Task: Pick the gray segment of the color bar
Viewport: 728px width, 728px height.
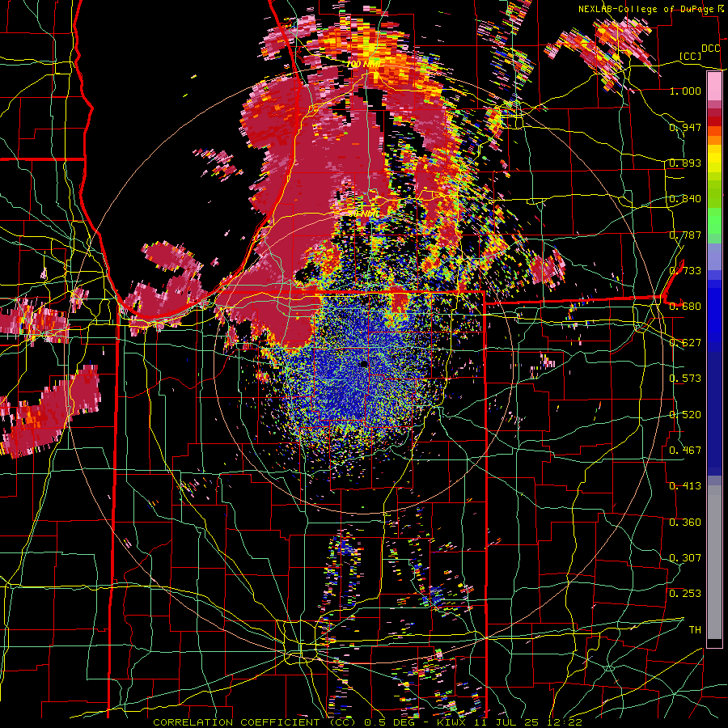Action: point(714,562)
